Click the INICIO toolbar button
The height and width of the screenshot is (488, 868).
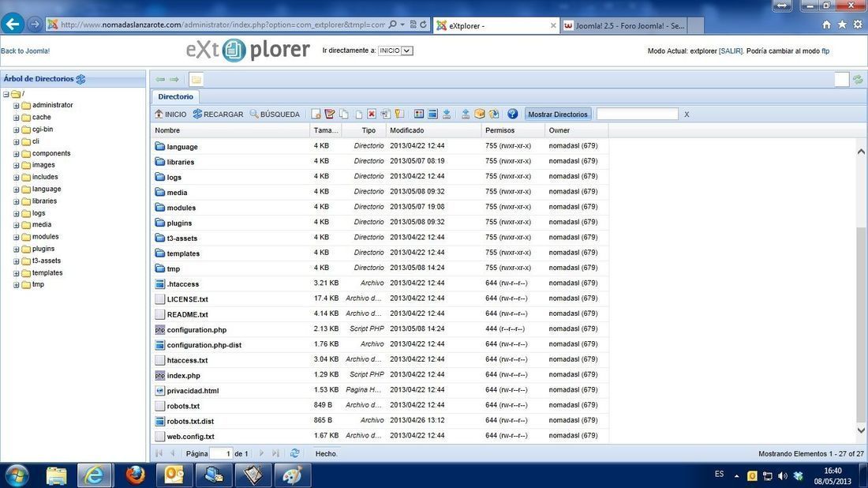pos(170,114)
